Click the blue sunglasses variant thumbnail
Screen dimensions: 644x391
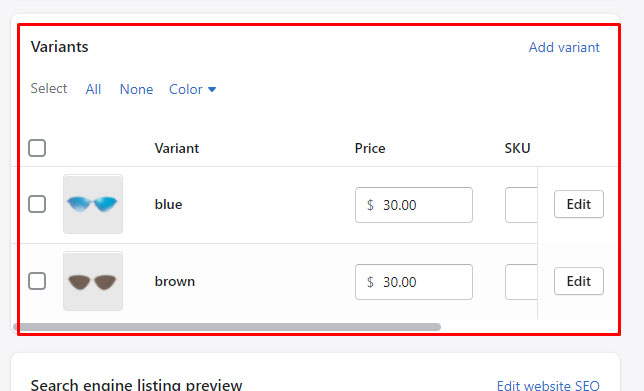pyautogui.click(x=93, y=204)
